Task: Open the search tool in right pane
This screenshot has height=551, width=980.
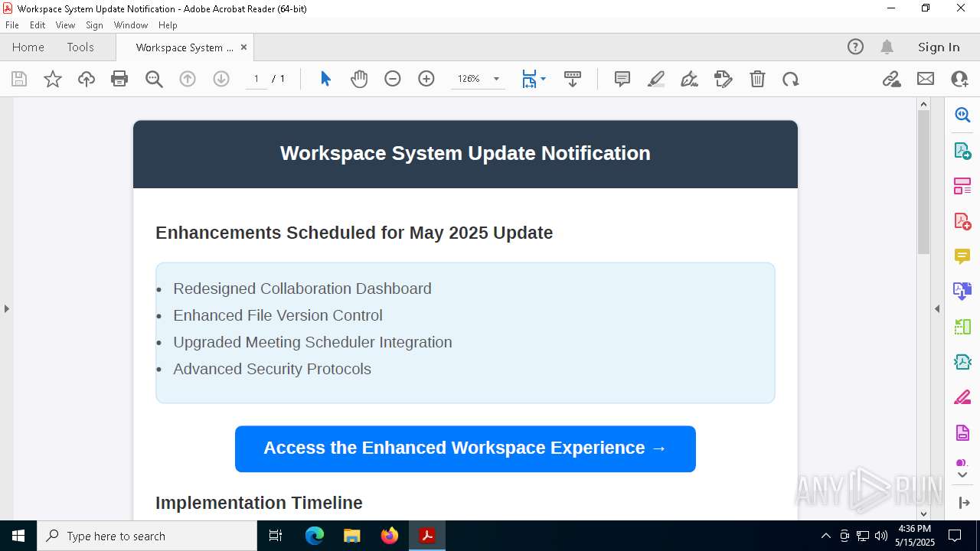Action: 962,115
